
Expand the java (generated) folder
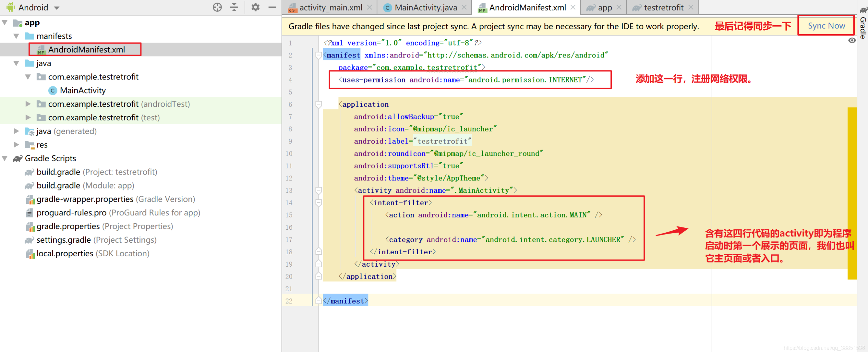(x=16, y=131)
